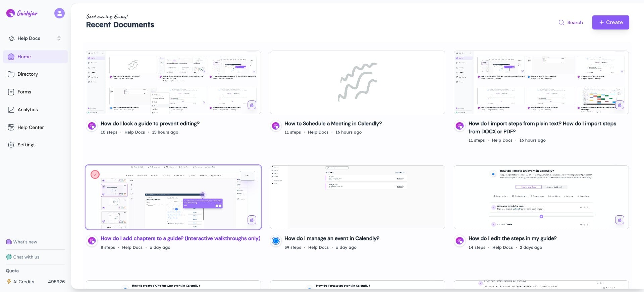The height and width of the screenshot is (292, 644).
Task: Open the Directory page
Action: tap(28, 74)
